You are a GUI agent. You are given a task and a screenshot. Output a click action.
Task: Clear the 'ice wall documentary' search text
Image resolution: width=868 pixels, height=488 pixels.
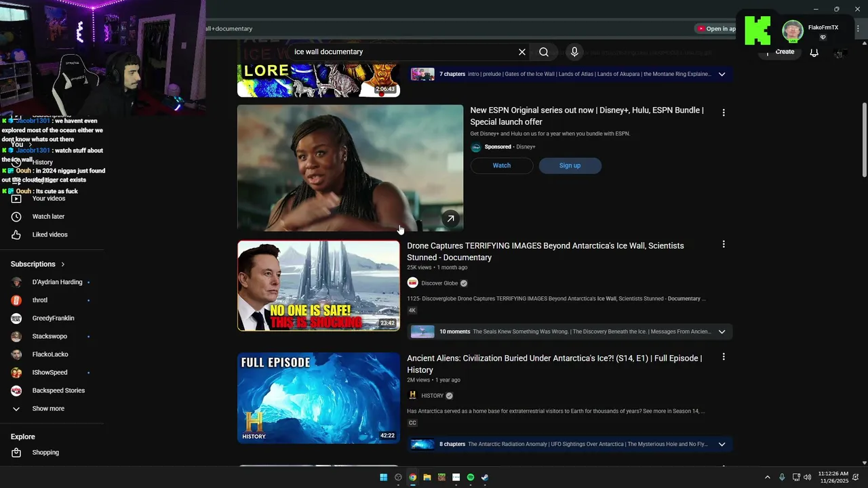coord(522,52)
